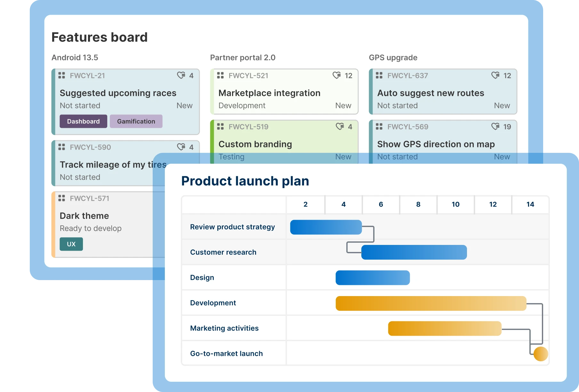
Task: Click the Go-to-market launch row label
Action: 227,354
